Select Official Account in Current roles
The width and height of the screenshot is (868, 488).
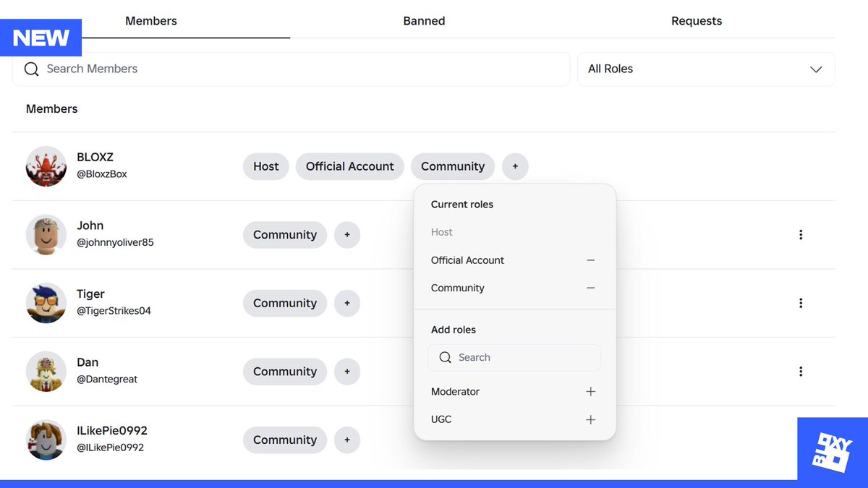467,260
